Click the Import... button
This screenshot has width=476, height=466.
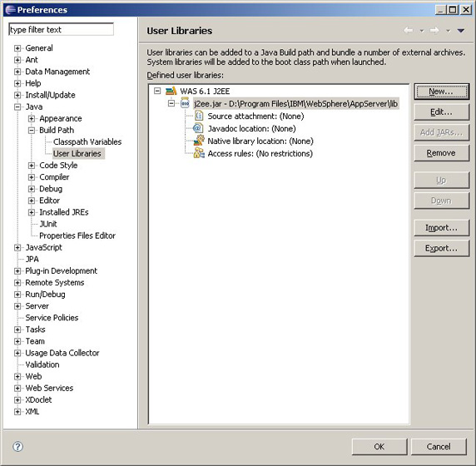coord(441,228)
